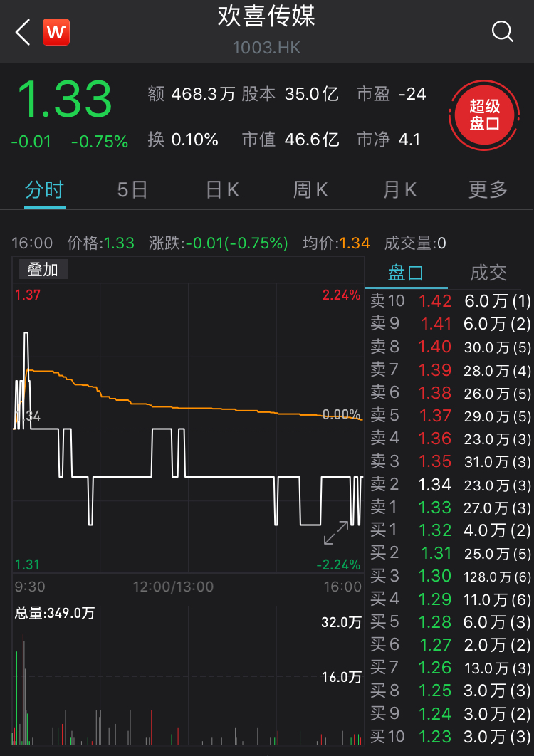Tap the 欢喜传媒 stock title
534x756 pixels.
(x=267, y=17)
